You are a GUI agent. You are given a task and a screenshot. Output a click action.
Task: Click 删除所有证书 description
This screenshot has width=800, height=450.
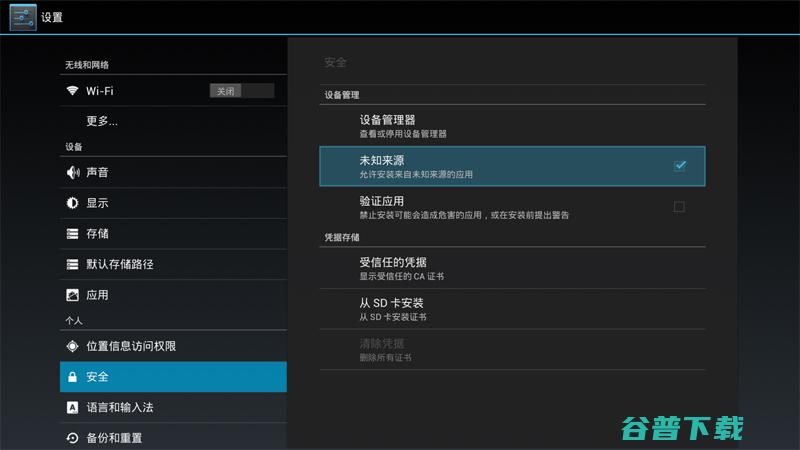(385, 358)
